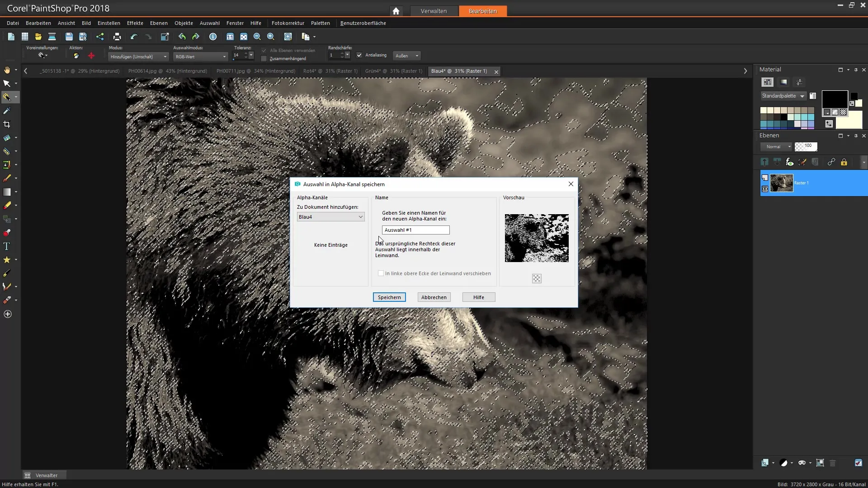Select the Pick arrow tool

[7, 84]
